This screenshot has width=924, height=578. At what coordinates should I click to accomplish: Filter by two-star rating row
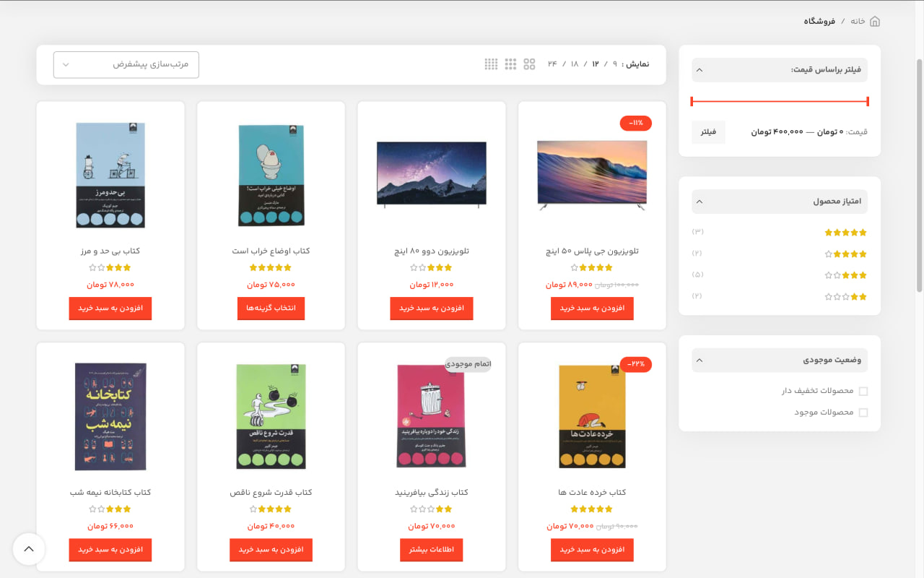tap(845, 297)
